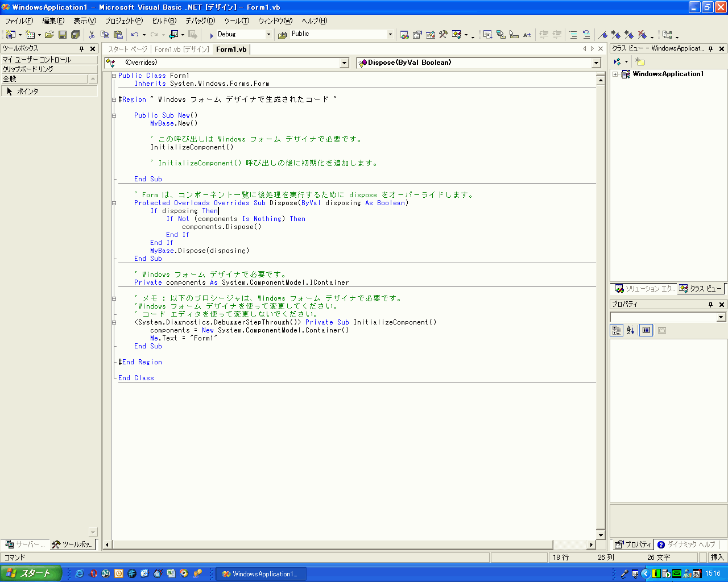
Task: Select the 全般 toolbox group
Action: pyautogui.click(x=44, y=79)
